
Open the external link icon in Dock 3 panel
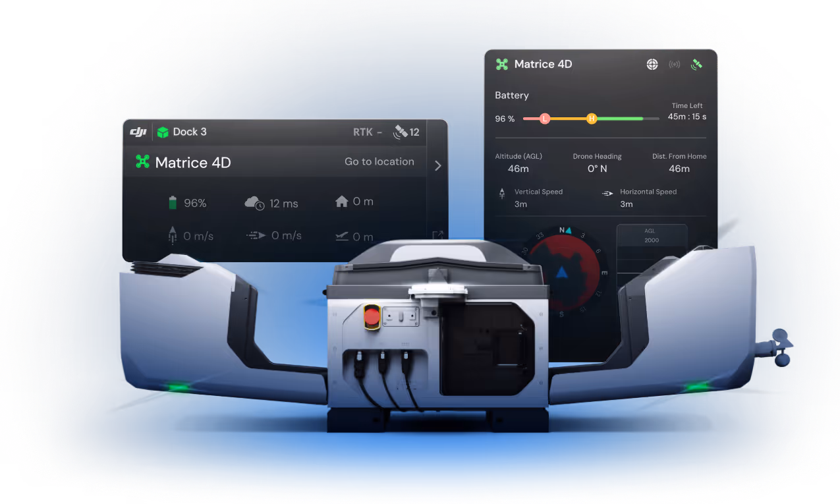coord(438,235)
